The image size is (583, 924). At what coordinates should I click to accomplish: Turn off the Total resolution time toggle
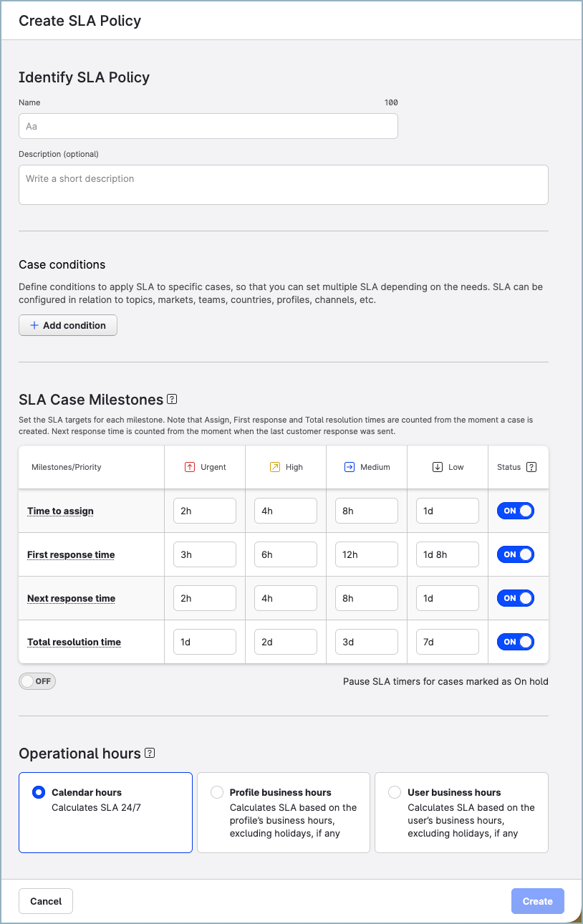[x=515, y=641]
